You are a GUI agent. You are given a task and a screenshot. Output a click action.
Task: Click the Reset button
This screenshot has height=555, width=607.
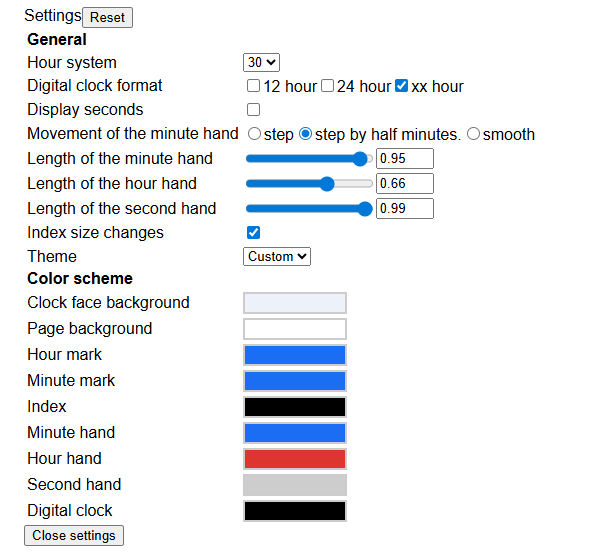108,17
